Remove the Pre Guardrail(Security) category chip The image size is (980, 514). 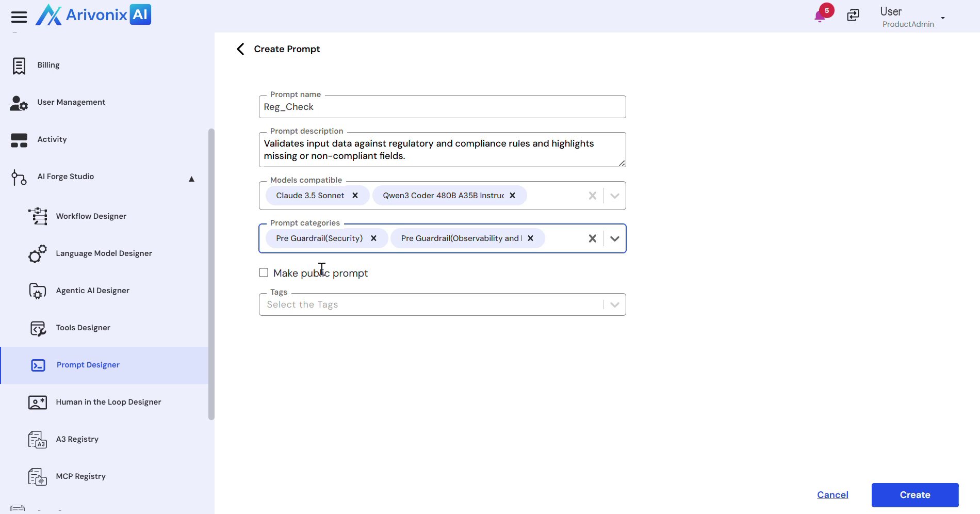(x=373, y=238)
